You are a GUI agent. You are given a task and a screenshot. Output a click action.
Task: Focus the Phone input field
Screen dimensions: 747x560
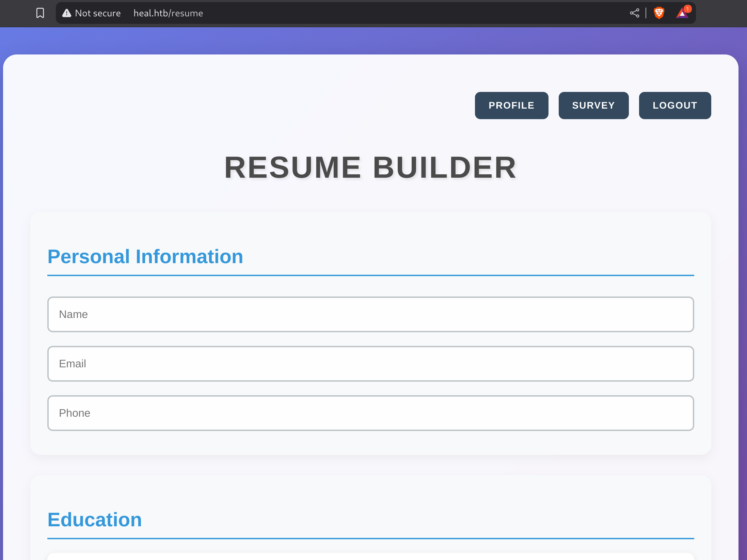pos(370,413)
